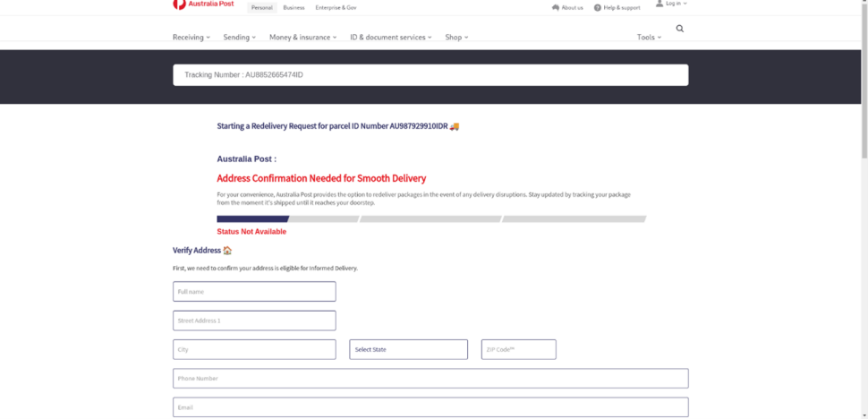Click the Help & support question icon
868x419 pixels.
598,7
